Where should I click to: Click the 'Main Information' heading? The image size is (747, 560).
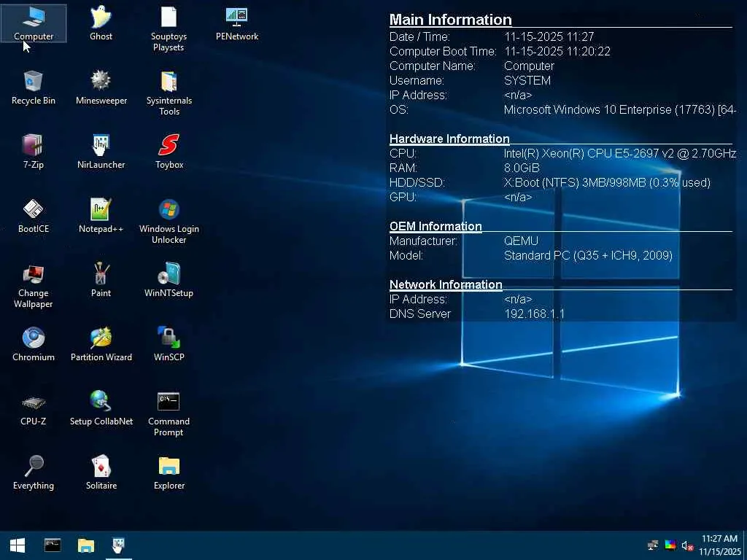(451, 20)
